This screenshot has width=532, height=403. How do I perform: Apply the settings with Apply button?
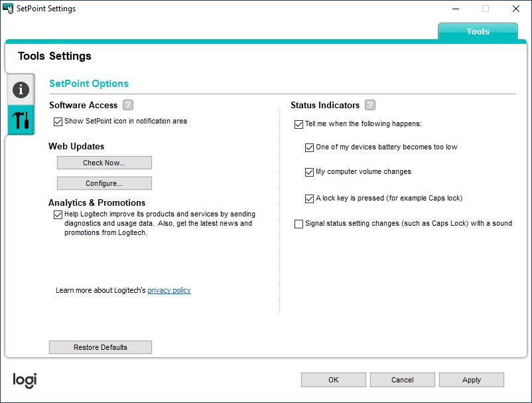pos(471,380)
